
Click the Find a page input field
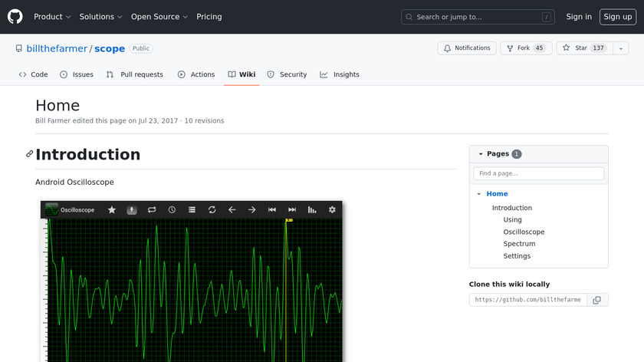pyautogui.click(x=538, y=174)
